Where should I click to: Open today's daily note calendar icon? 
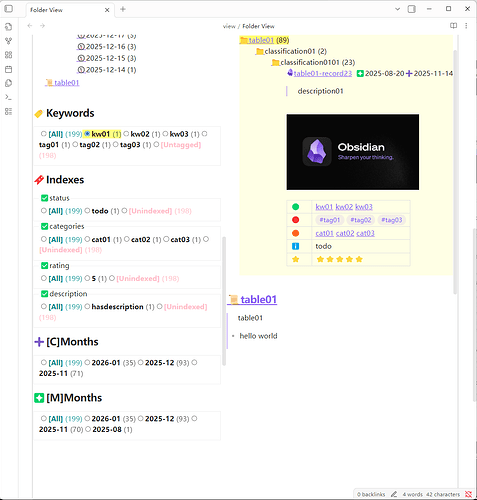coord(9,69)
